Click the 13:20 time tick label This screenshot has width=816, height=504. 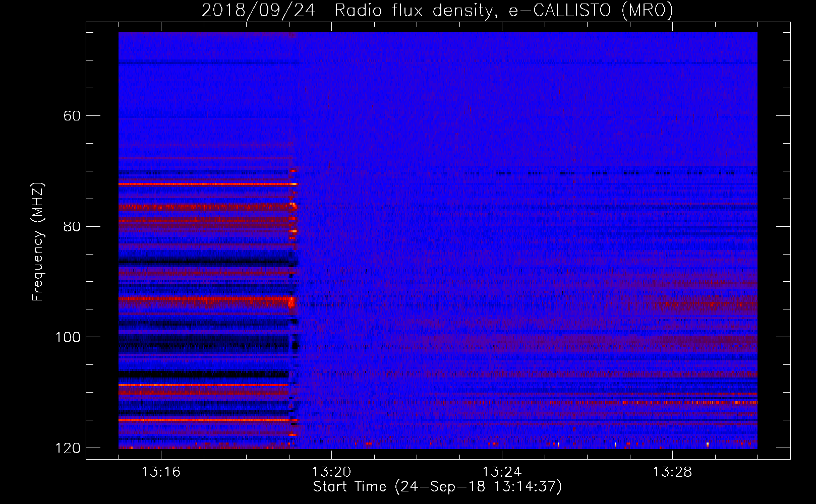pos(331,472)
